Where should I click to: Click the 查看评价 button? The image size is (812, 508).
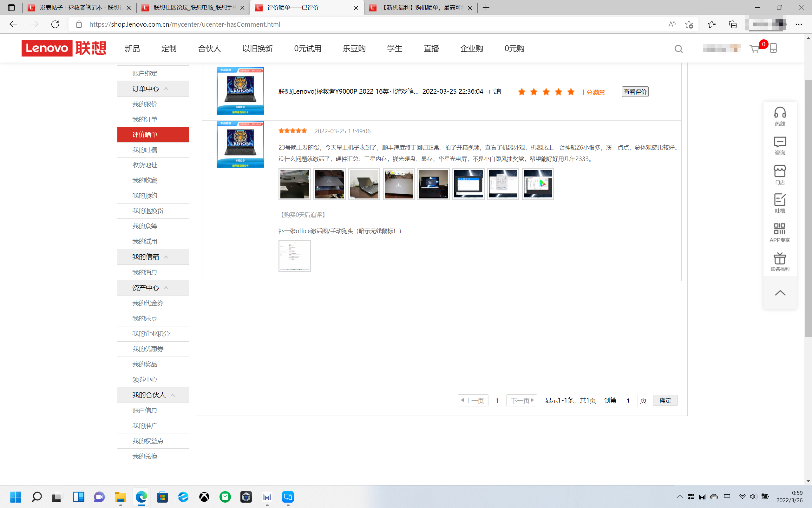pos(635,92)
